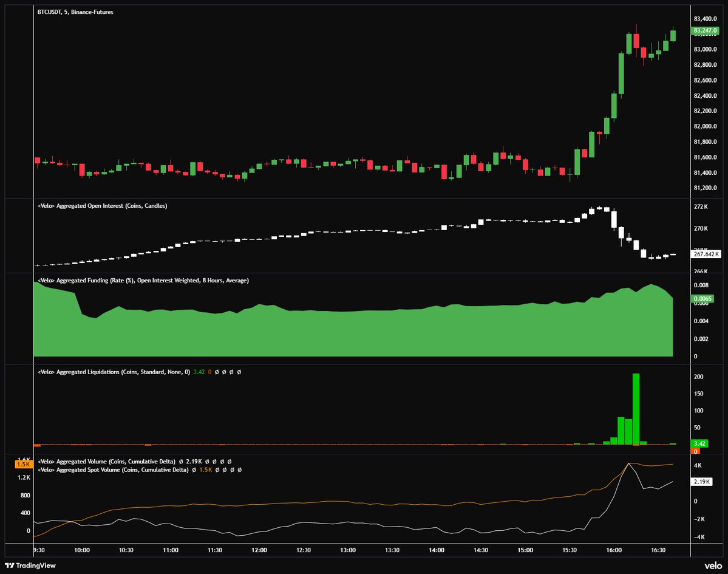The height and width of the screenshot is (574, 728).
Task: Click the orange 0 label on liquidations axis
Action: 695,451
